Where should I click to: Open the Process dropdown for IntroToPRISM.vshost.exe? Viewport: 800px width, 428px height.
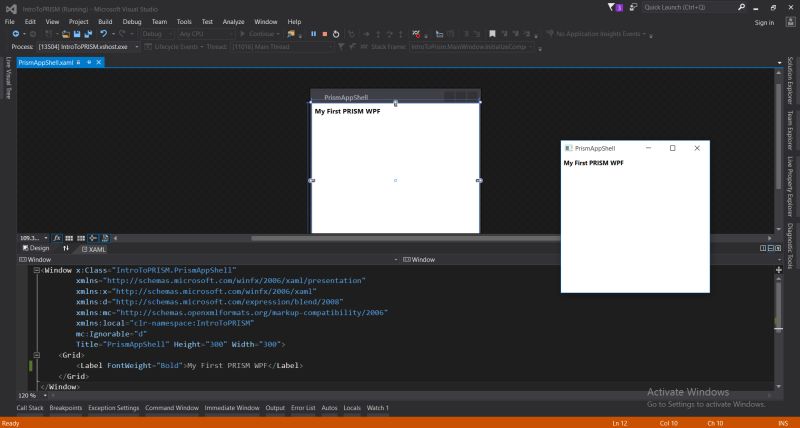click(x=135, y=46)
